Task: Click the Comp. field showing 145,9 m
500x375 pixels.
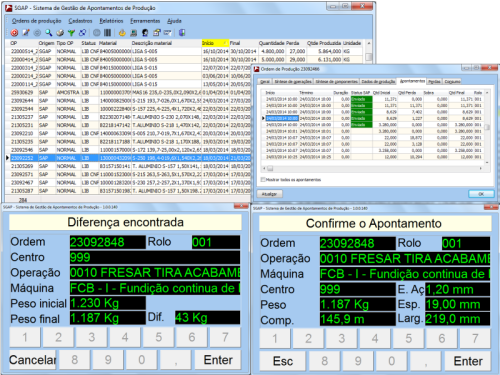Action: (x=358, y=319)
